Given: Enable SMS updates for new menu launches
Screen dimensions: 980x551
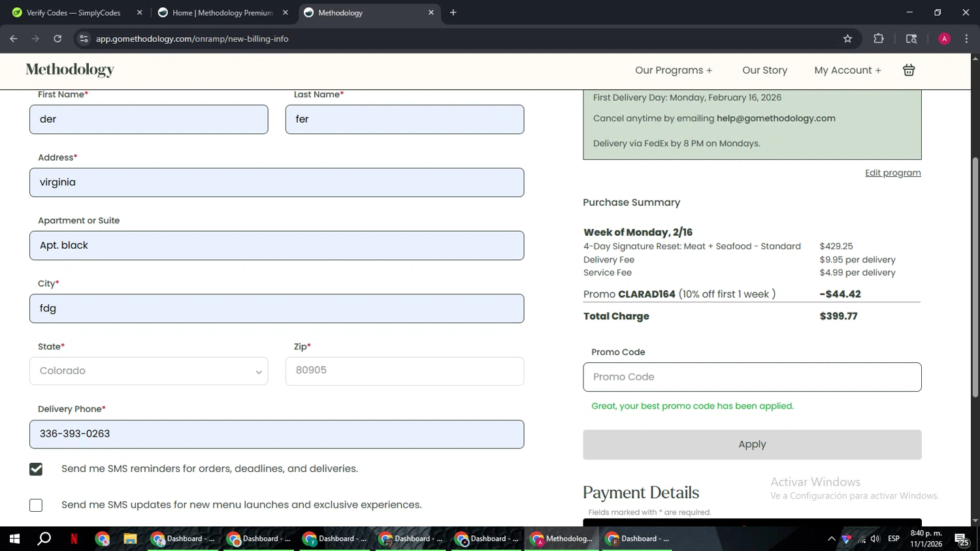Looking at the screenshot, I should 36,505.
